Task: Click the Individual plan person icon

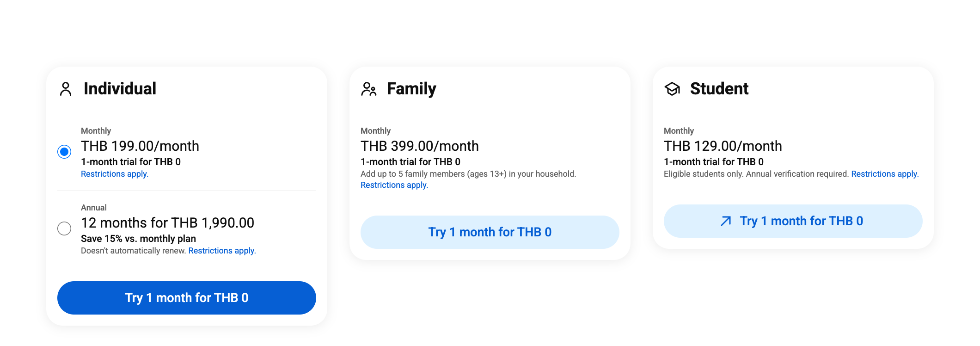Action: pos(66,89)
